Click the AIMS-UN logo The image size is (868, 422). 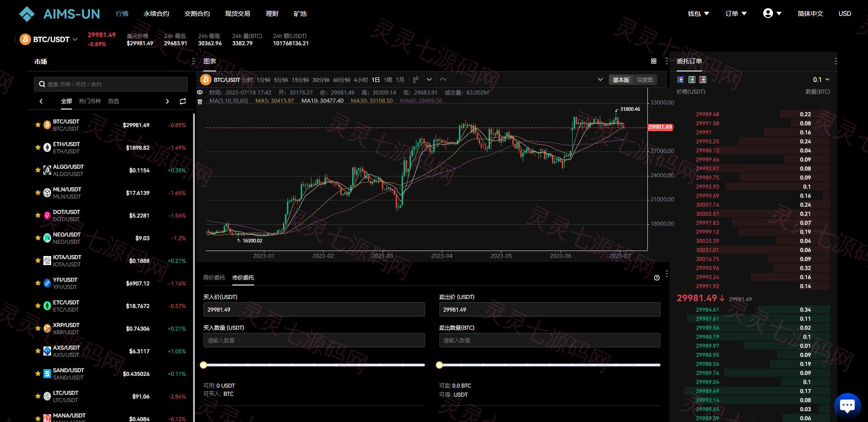pyautogui.click(x=59, y=14)
